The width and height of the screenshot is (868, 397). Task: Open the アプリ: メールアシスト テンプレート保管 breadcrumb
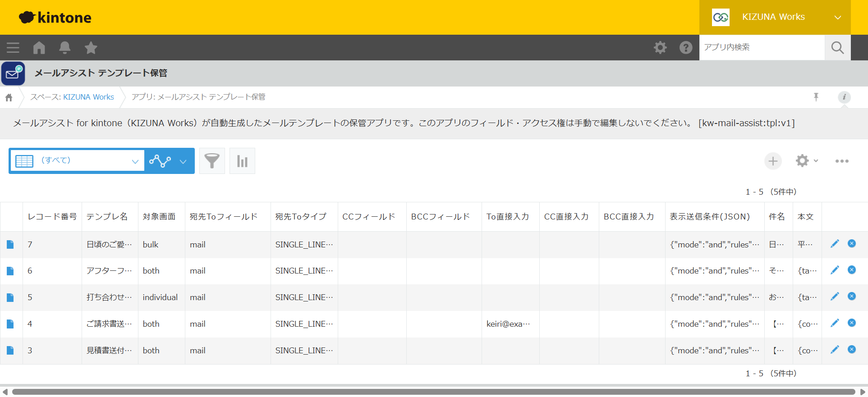point(198,97)
